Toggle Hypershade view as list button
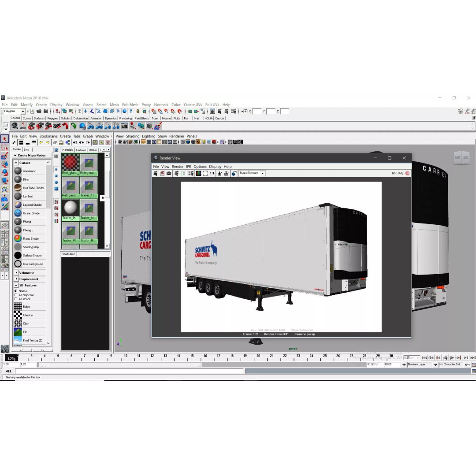 tap(56, 156)
